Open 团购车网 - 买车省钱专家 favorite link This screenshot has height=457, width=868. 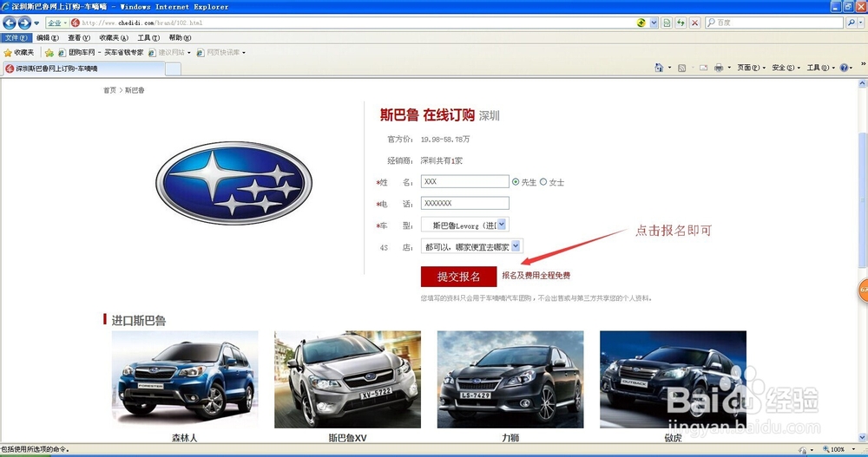click(101, 53)
